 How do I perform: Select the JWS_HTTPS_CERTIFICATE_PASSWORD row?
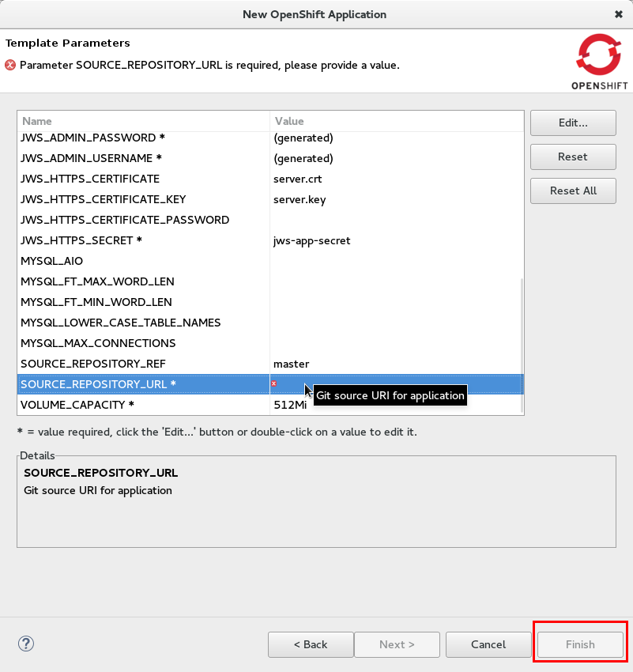tap(270, 221)
